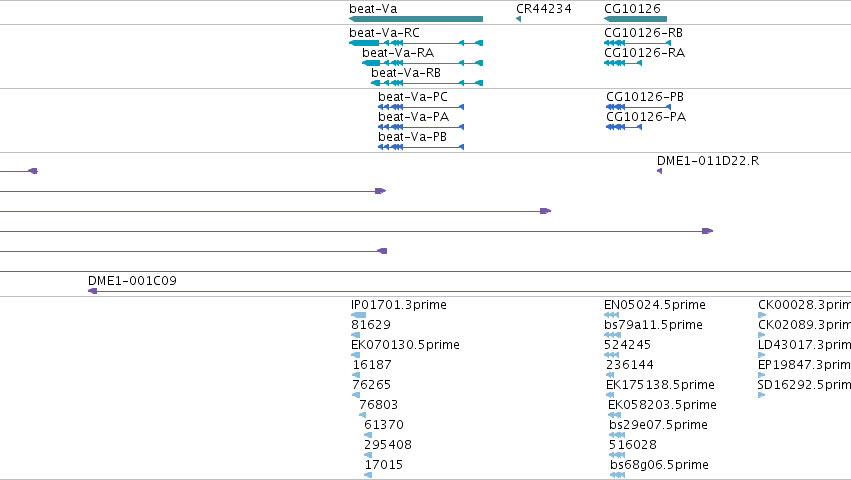Click the beat-Va-RC transcript feature
Screen dimensions: 851x480
click(x=416, y=43)
